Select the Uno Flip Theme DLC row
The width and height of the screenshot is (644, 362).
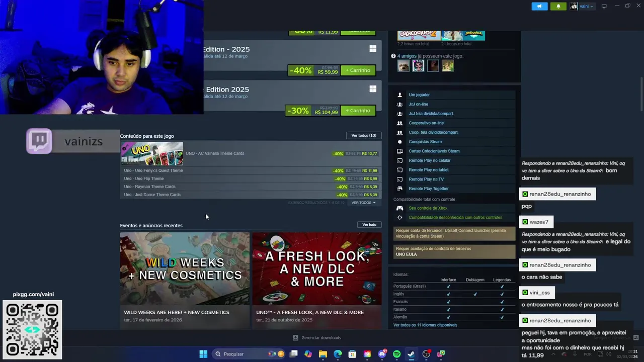click(x=251, y=178)
